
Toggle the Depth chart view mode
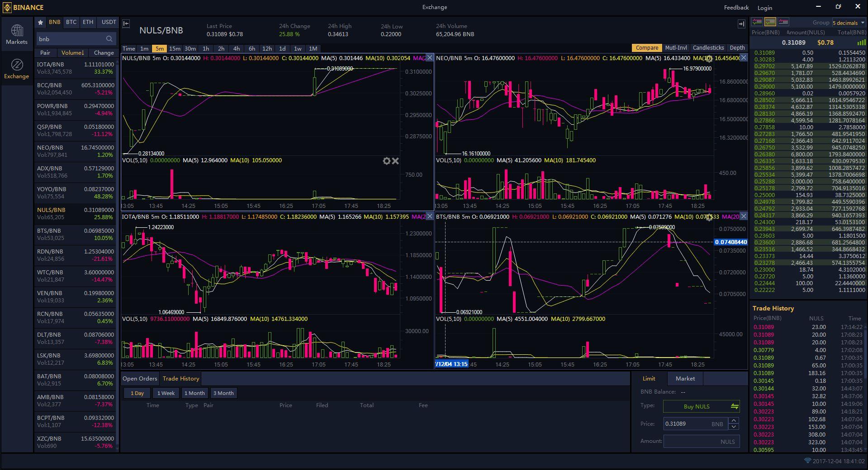(x=737, y=47)
